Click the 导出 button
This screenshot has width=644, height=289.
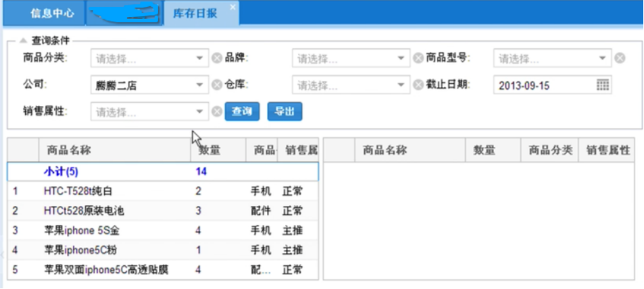point(284,112)
